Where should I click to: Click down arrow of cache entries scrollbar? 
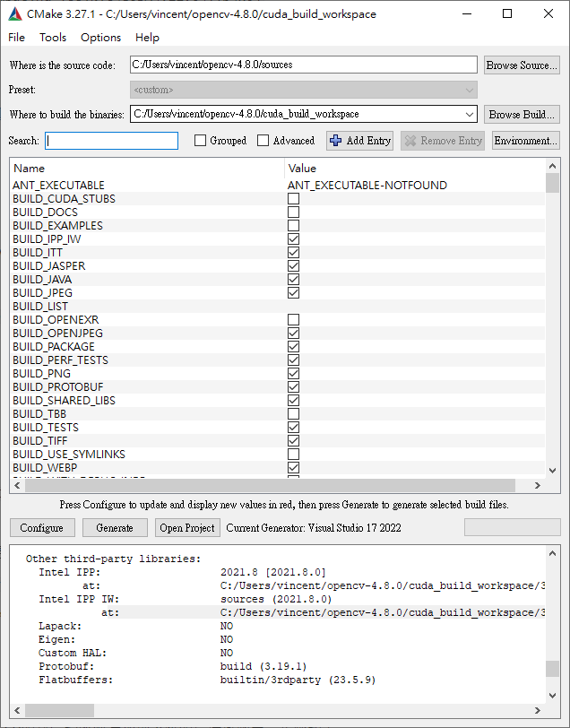coord(552,471)
